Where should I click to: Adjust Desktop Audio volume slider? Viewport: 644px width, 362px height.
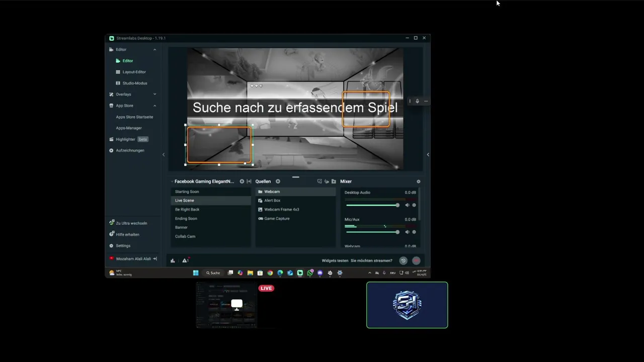(x=372, y=205)
